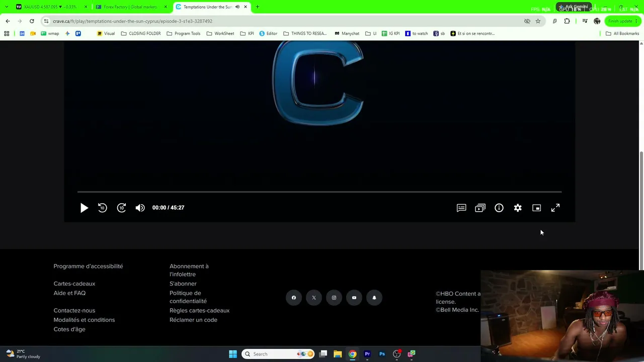Expand CLOSING FOLDER bookmark folder
This screenshot has height=362, width=644.
[x=141, y=34]
